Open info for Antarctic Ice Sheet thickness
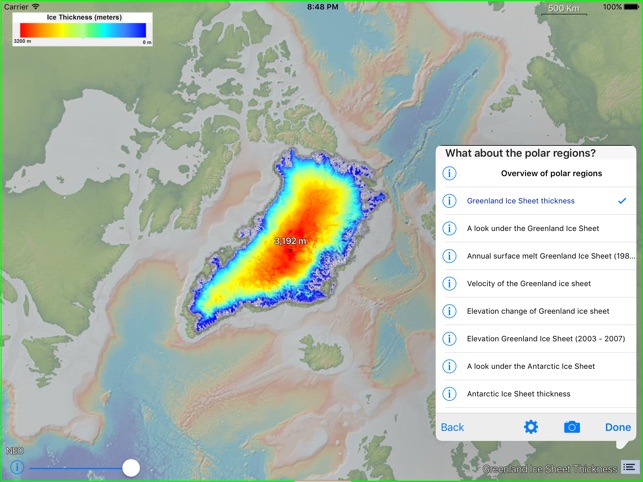 coord(449,393)
